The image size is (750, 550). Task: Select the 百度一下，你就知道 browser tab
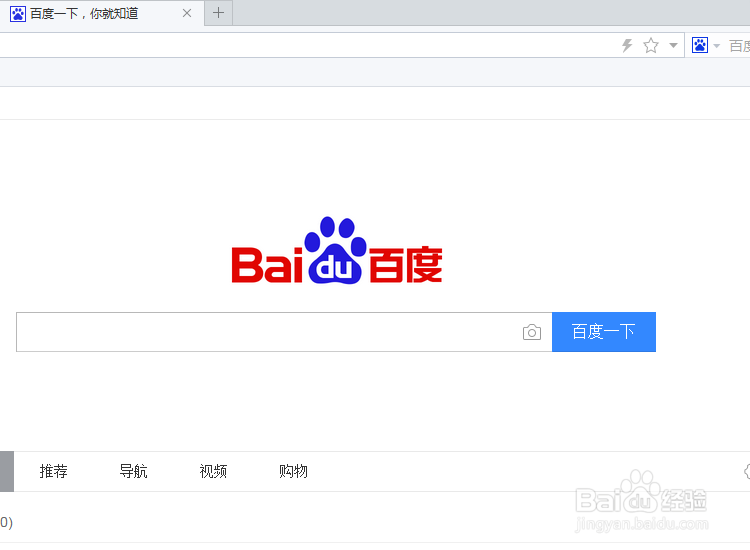(102, 13)
